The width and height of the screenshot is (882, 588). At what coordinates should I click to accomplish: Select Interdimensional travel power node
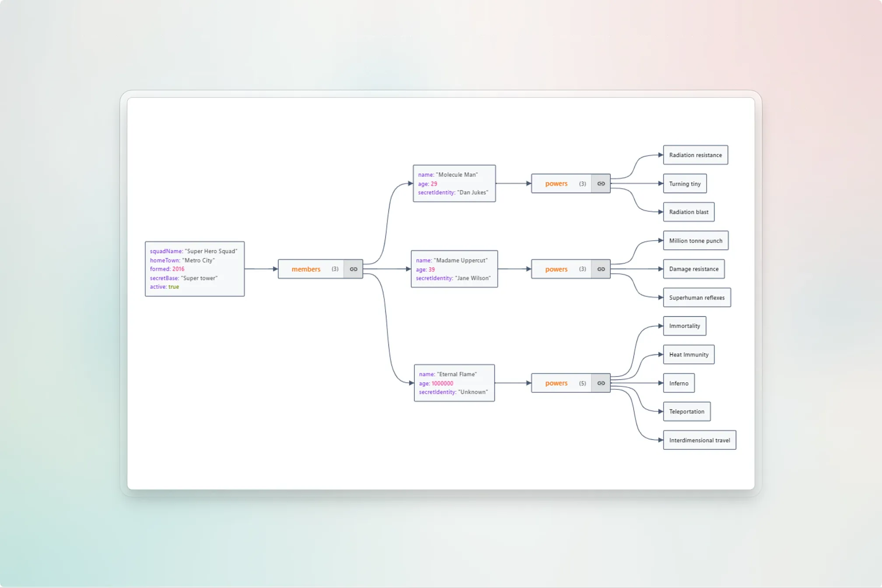pyautogui.click(x=700, y=440)
